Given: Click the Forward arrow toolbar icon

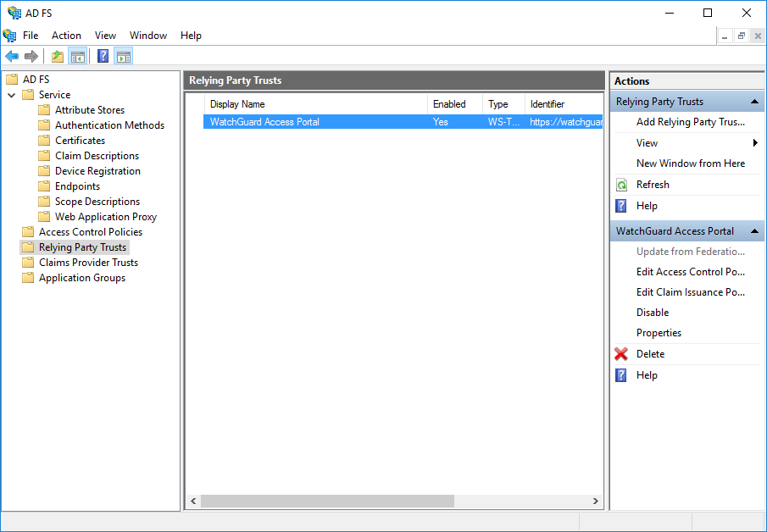Looking at the screenshot, I should pos(31,57).
